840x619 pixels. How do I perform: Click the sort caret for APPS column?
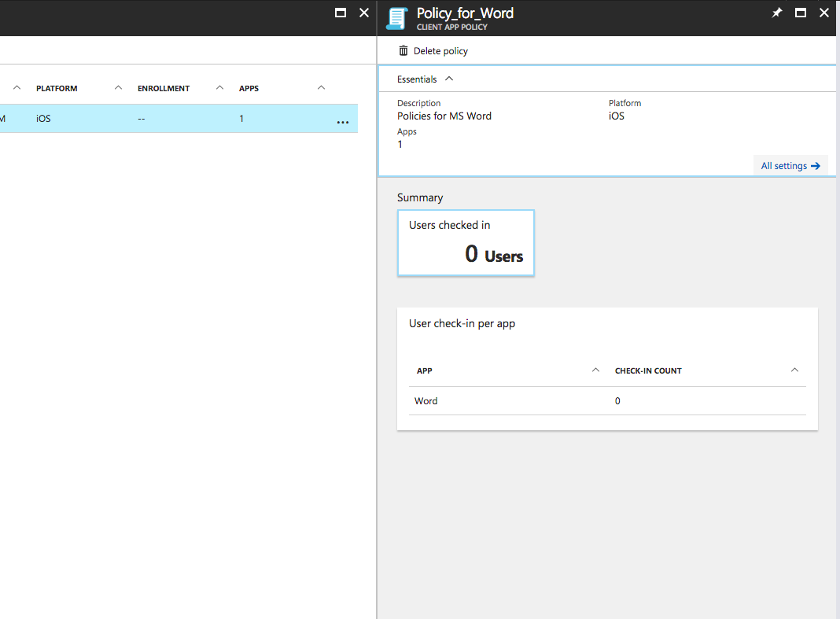coord(321,88)
